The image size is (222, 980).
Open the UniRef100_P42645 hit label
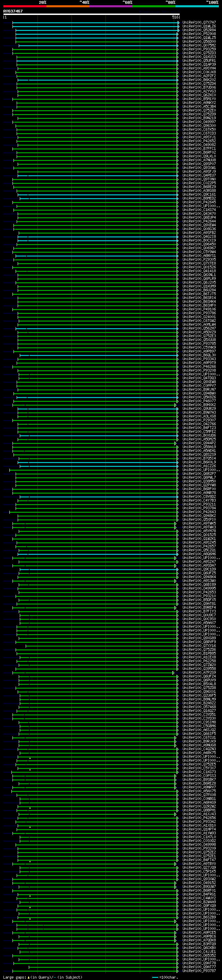pos(199,202)
